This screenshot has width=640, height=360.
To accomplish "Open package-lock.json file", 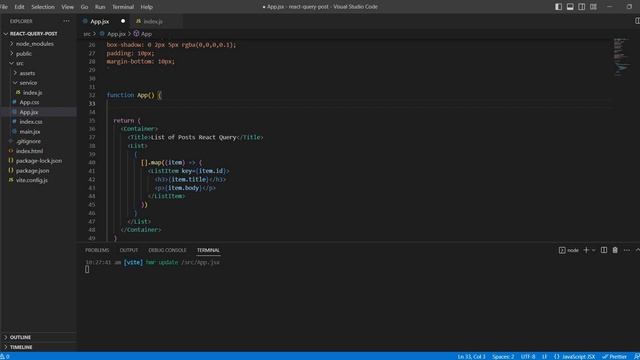I will 38,161.
